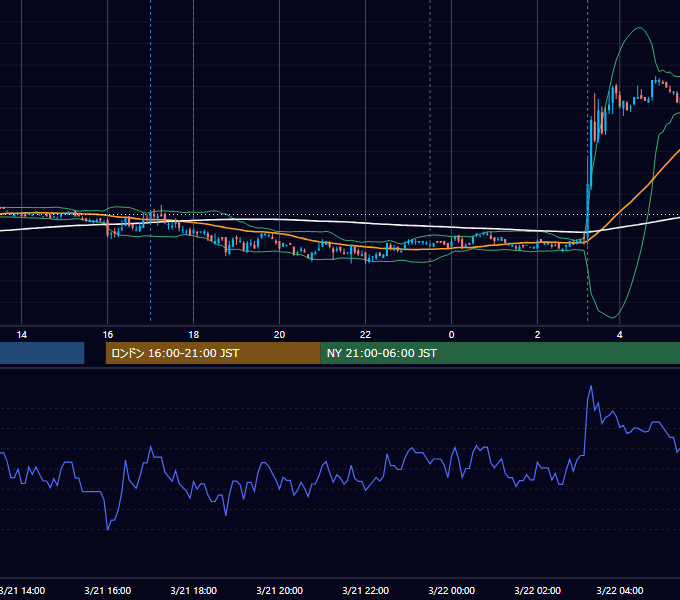Click the price chart axis label 14
Screen dimensions: 680x600
(22, 335)
